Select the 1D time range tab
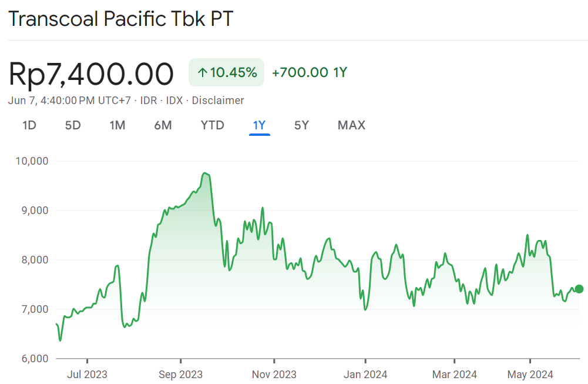 click(29, 125)
